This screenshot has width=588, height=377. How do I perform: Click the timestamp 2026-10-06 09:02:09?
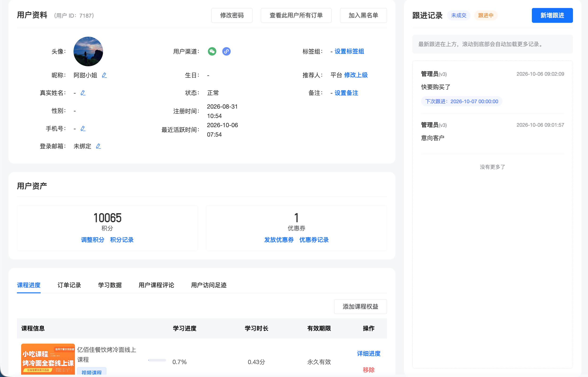click(540, 74)
